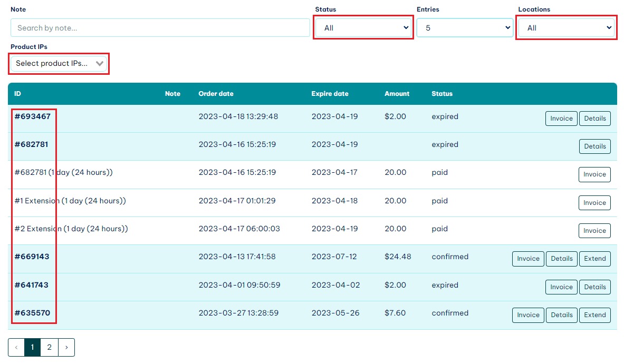Open order #669143 link

32,257
